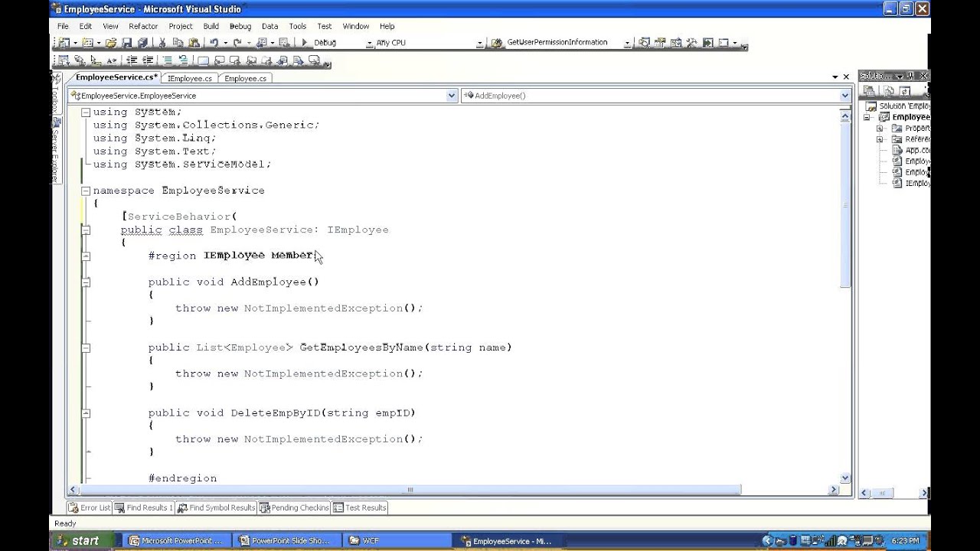The image size is (980, 551).
Task: Collapse the using directives block
Action: click(x=86, y=112)
